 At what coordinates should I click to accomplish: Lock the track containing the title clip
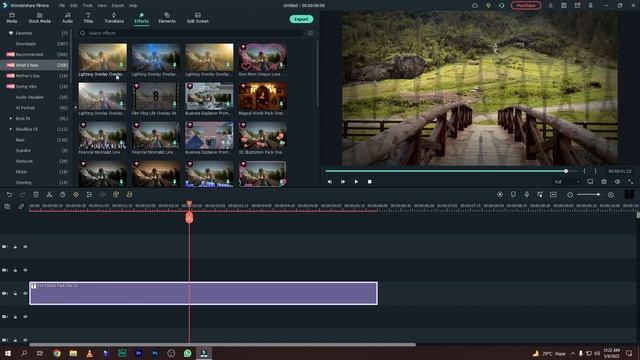pyautogui.click(x=16, y=293)
